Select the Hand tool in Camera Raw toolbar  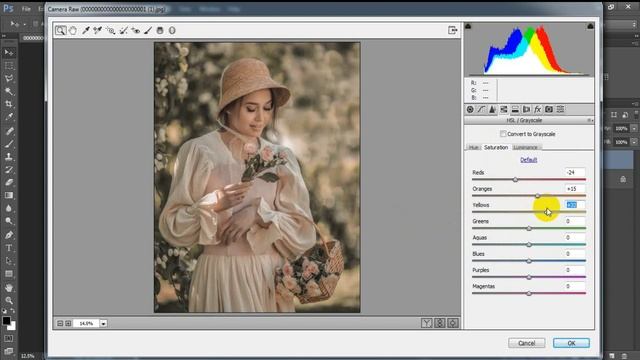[x=73, y=30]
